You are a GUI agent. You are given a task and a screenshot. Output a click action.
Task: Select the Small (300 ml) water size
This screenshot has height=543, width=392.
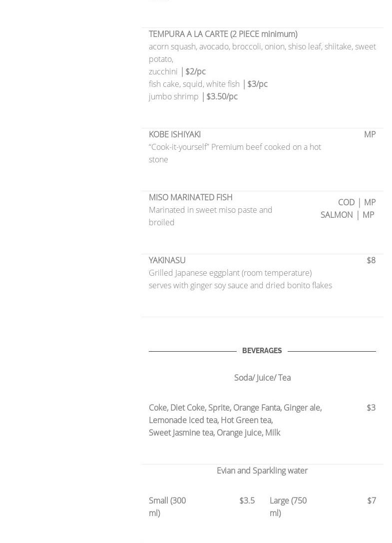pyautogui.click(x=167, y=507)
